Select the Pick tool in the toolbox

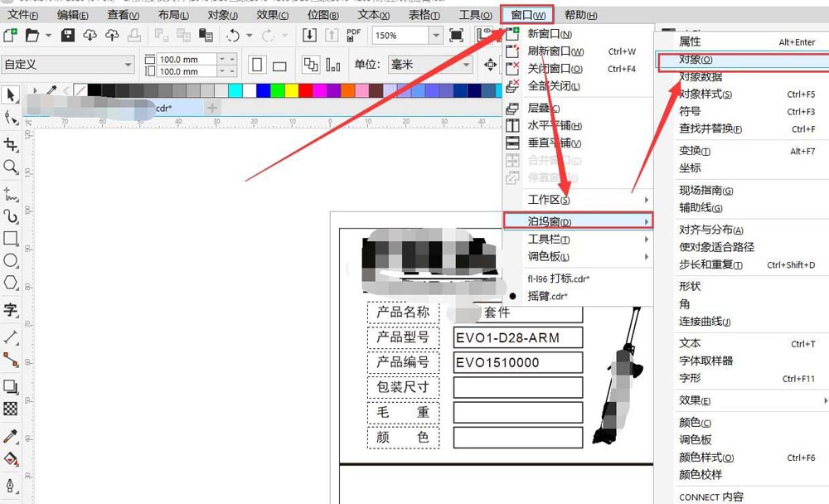pyautogui.click(x=12, y=95)
